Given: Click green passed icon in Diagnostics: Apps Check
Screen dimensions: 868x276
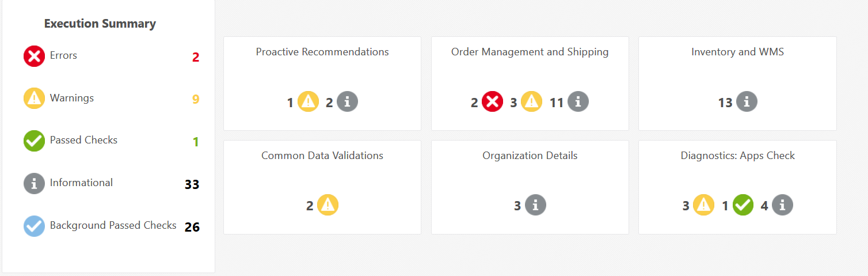Looking at the screenshot, I should (743, 205).
